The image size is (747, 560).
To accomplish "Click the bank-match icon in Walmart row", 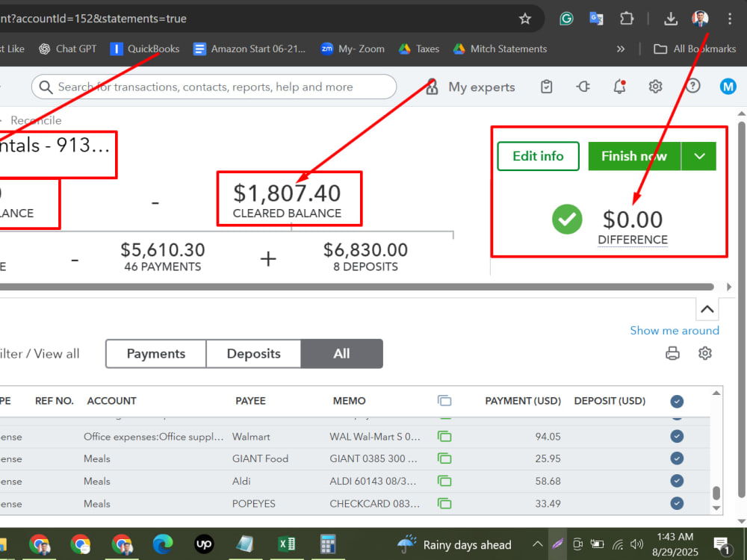I will pos(444,436).
